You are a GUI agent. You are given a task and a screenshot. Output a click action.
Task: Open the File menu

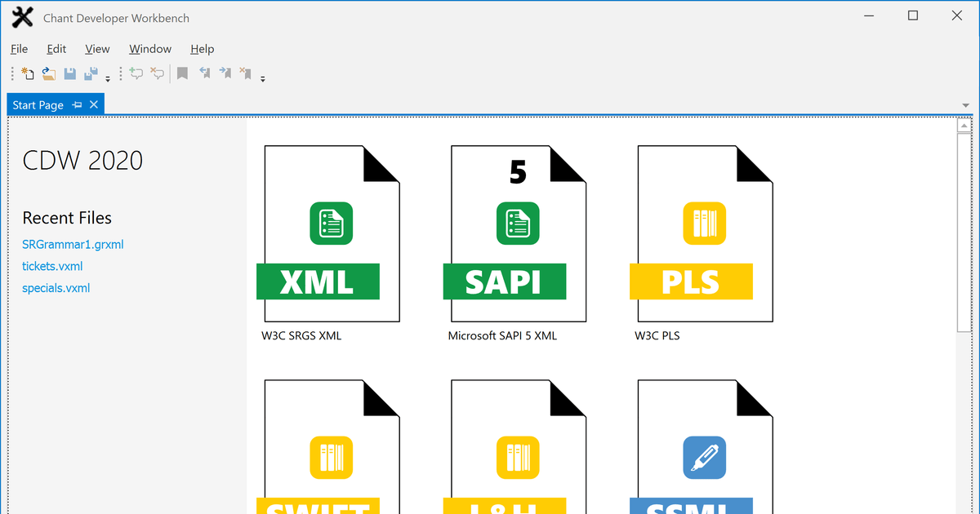tap(19, 49)
